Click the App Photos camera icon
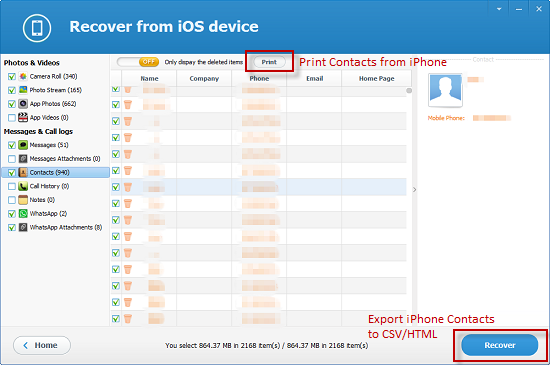This screenshot has width=550, height=365. point(23,104)
